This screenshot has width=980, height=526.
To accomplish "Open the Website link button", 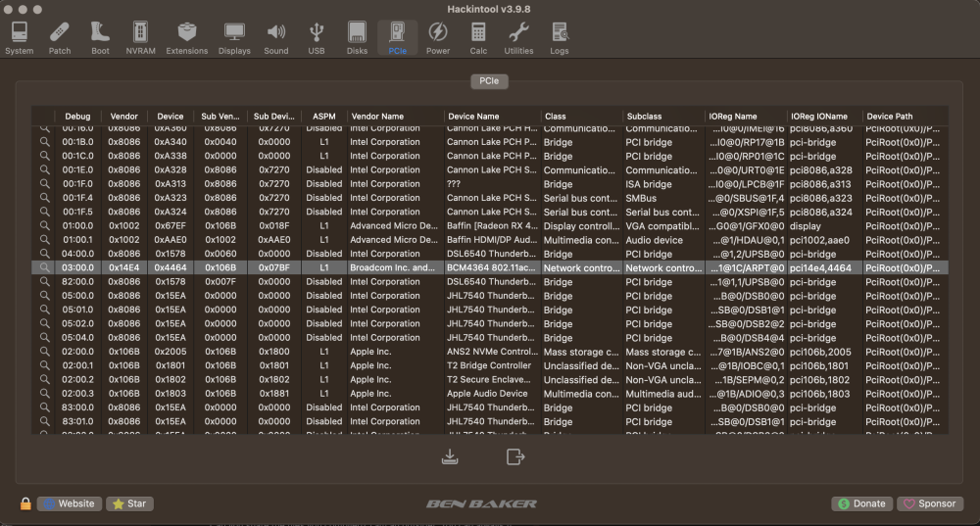I will 70,503.
